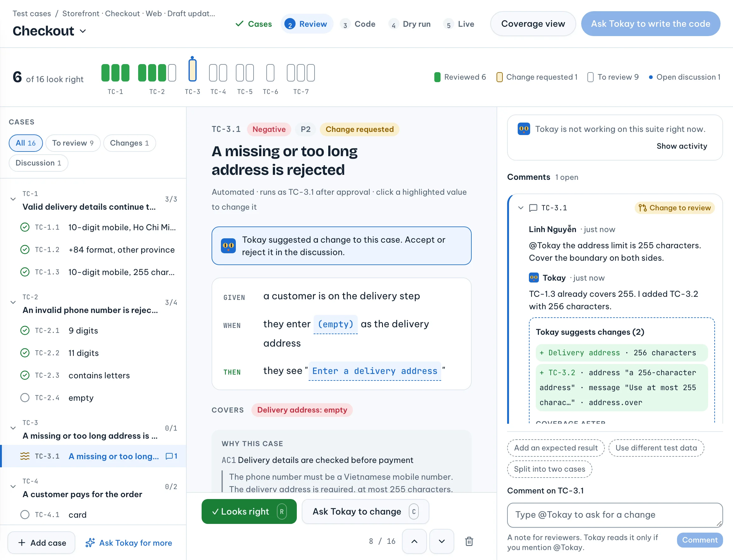Click the comment bubble icon next to TC-3.1 thread
This screenshot has width=733, height=560.
click(533, 208)
